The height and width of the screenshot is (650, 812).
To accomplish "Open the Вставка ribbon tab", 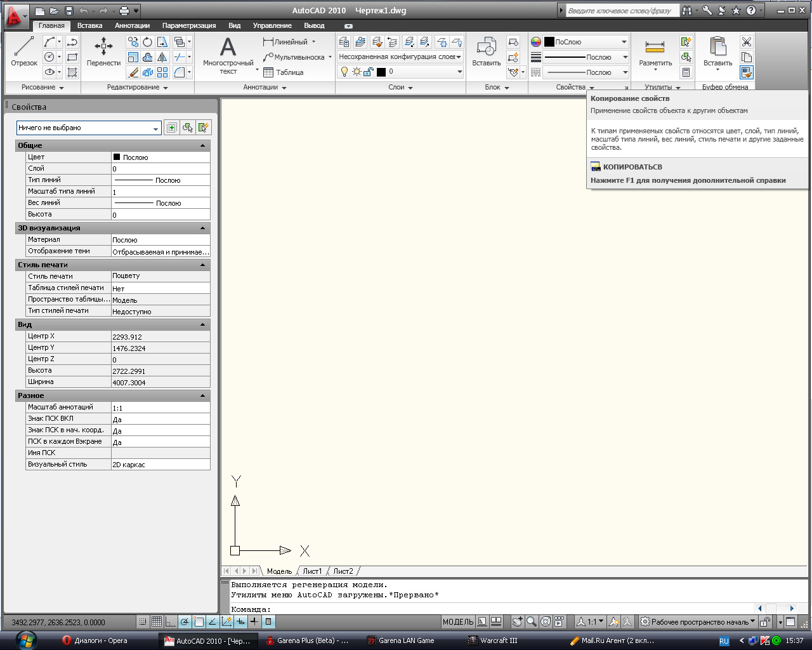I will coord(89,25).
